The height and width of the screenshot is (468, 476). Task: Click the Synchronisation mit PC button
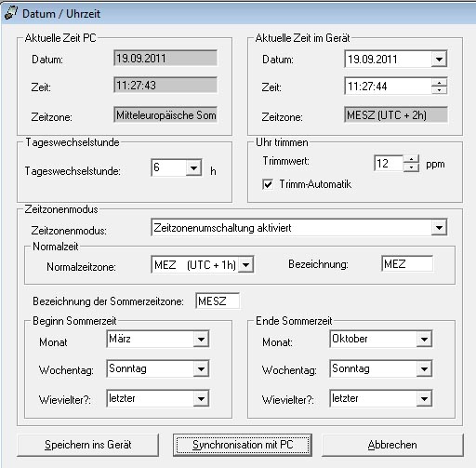click(243, 445)
